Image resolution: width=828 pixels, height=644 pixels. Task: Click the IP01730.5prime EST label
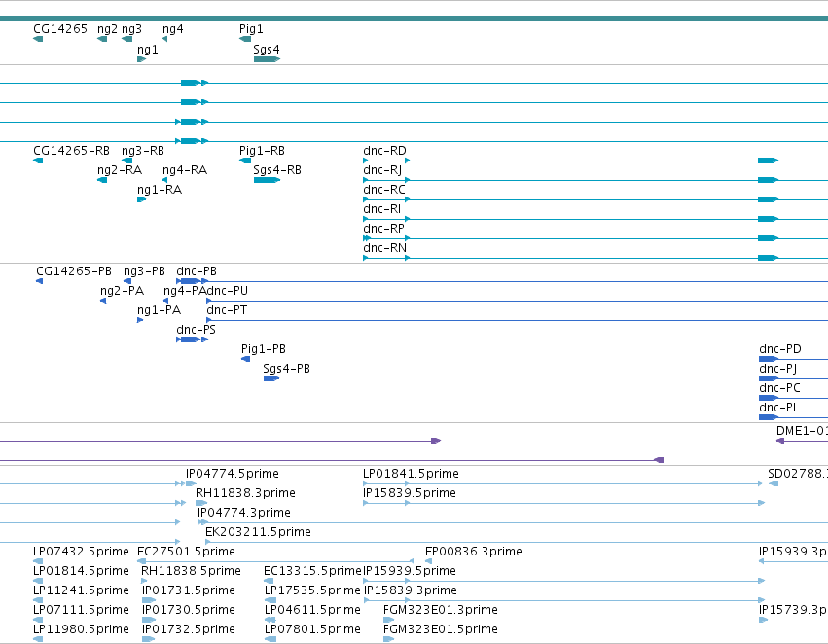coord(189,610)
